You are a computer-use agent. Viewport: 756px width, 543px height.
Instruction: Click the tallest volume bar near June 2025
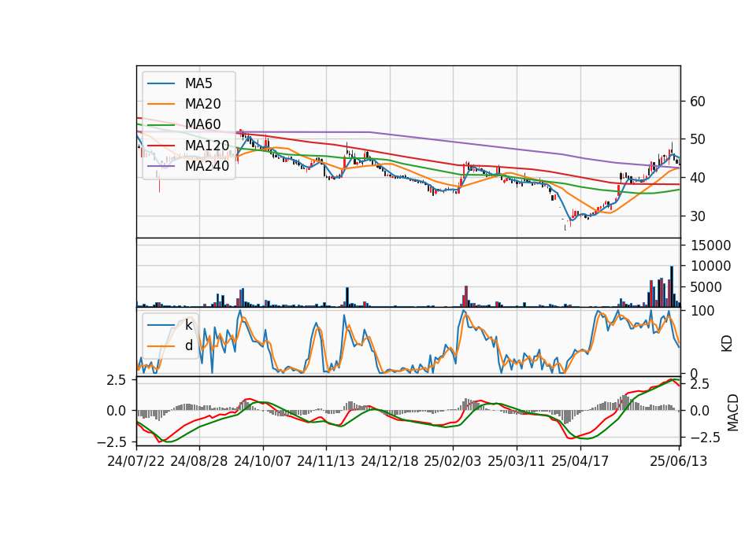(672, 286)
